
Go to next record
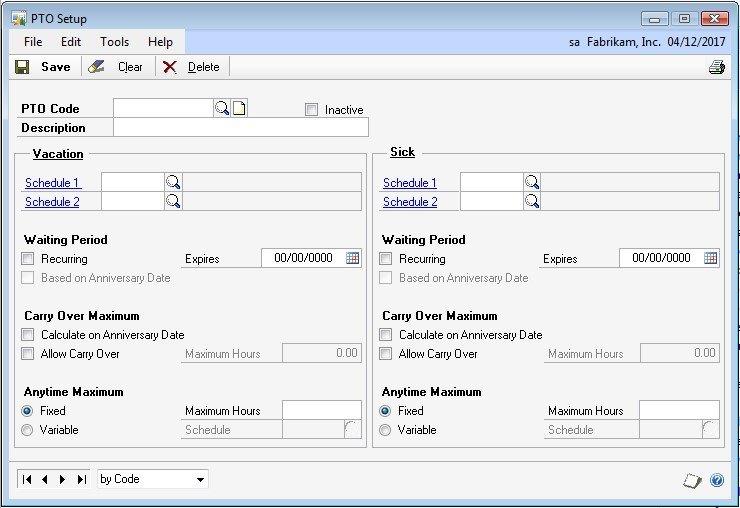coord(62,479)
